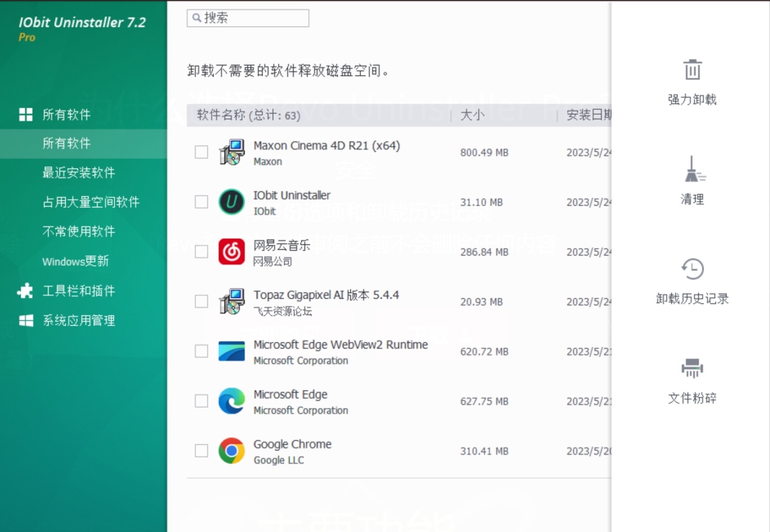This screenshot has width=770, height=532.
Task: Sort by 安装日期 column header
Action: pos(589,115)
